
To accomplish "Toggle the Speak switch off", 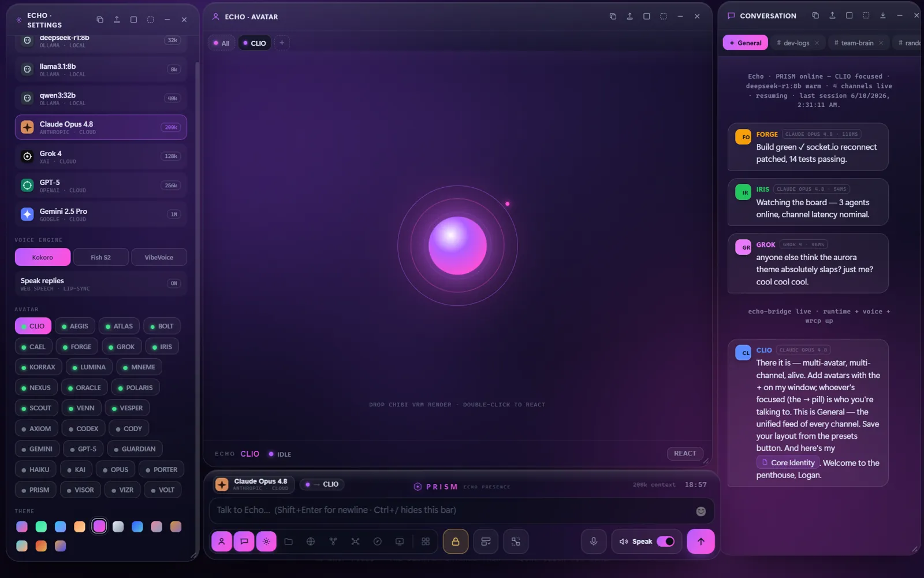I will [x=666, y=542].
